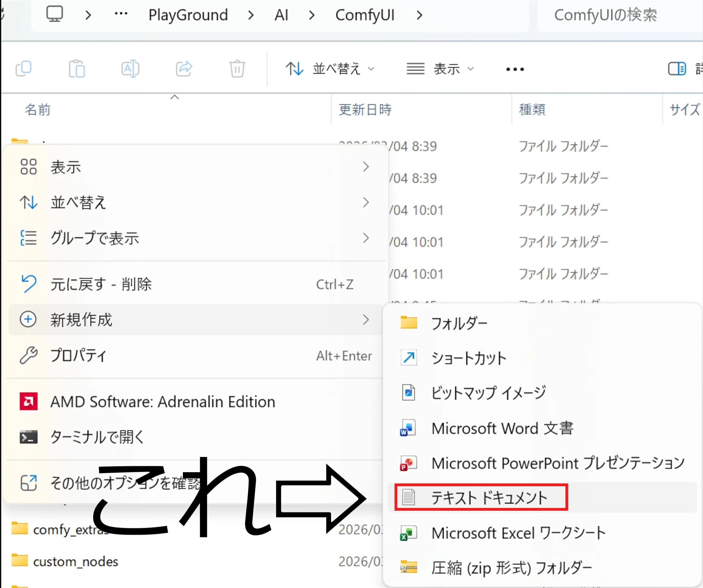Expand chevron after AI in breadcrumb
Screen dimensions: 703x588
[312, 15]
